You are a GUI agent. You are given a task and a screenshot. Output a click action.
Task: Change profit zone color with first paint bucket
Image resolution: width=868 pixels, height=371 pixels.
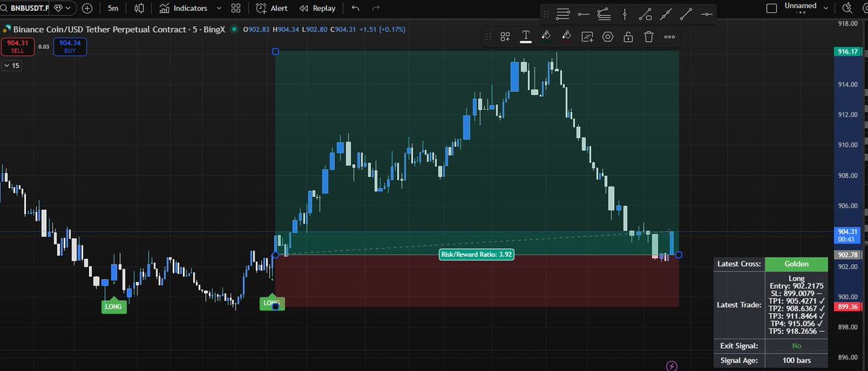(x=547, y=37)
